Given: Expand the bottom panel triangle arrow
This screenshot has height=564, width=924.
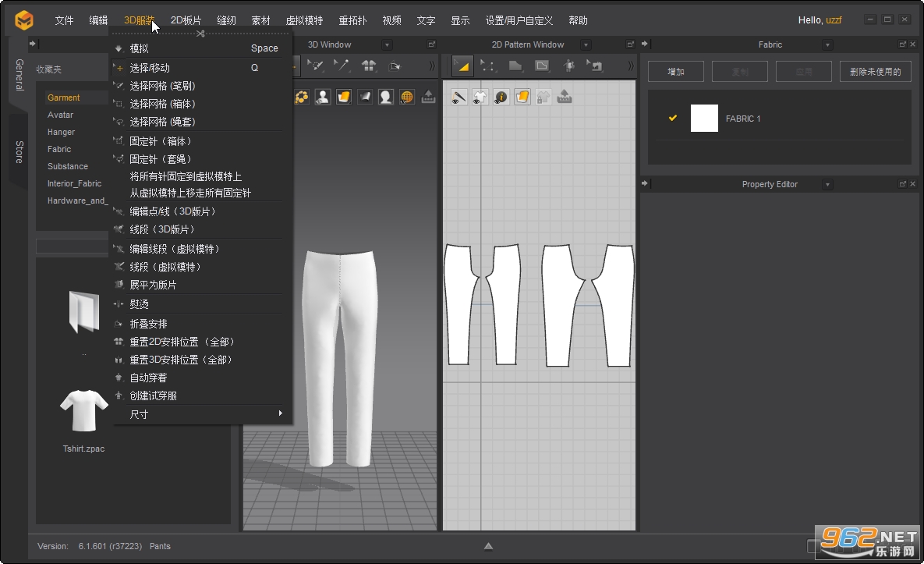Looking at the screenshot, I should coord(489,546).
